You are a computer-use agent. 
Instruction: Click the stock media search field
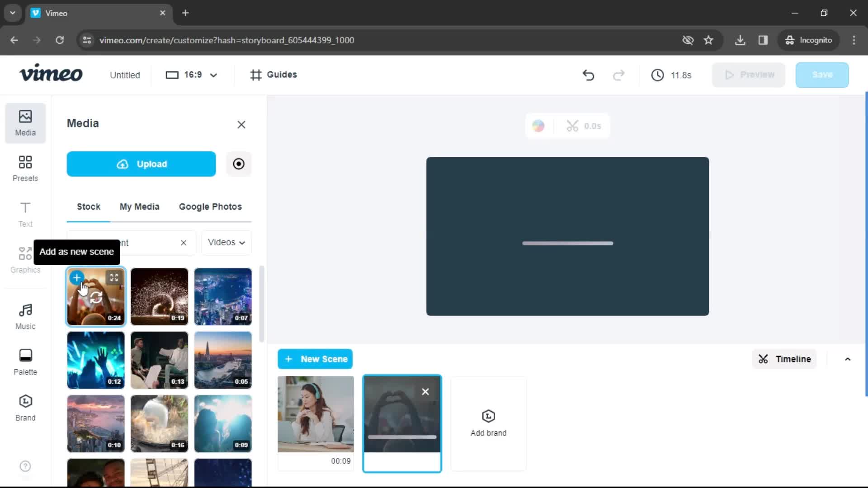click(x=131, y=243)
